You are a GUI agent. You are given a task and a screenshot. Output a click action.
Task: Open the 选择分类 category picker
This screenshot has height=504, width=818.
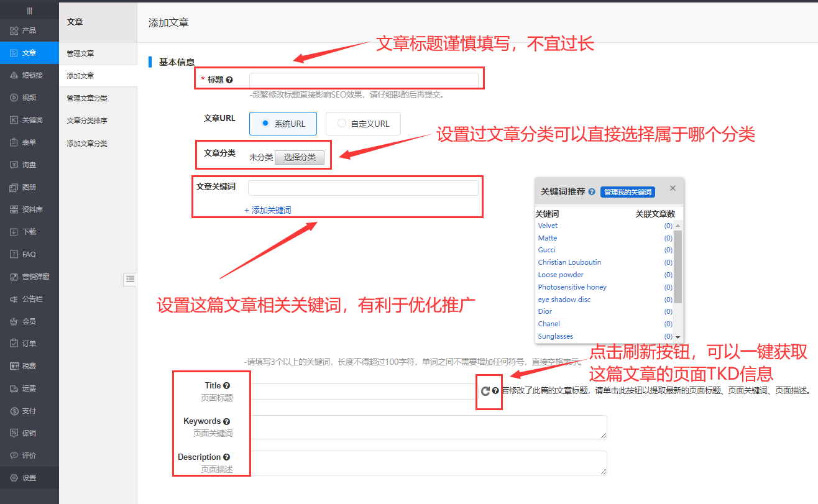[301, 157]
